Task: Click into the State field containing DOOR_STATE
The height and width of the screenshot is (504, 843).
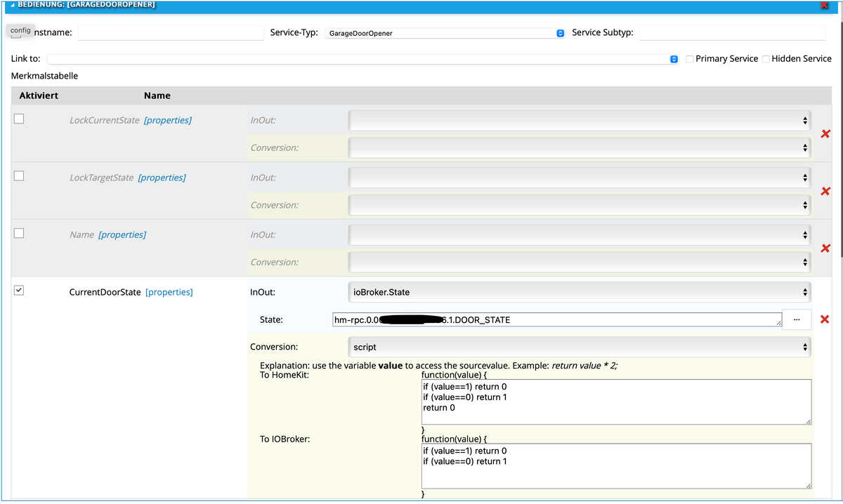Action: coord(556,319)
